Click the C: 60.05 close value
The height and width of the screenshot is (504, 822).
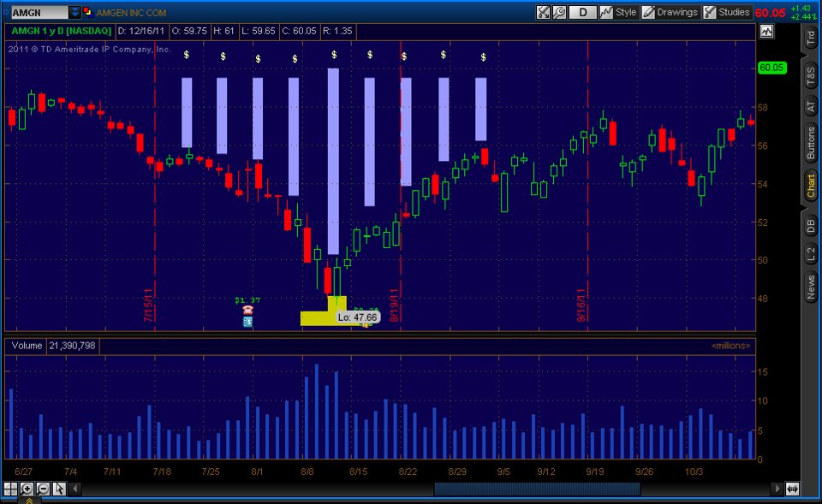(x=299, y=31)
